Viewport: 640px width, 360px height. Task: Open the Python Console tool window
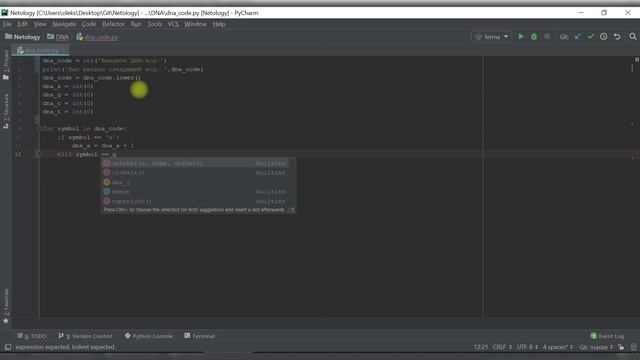(149, 336)
